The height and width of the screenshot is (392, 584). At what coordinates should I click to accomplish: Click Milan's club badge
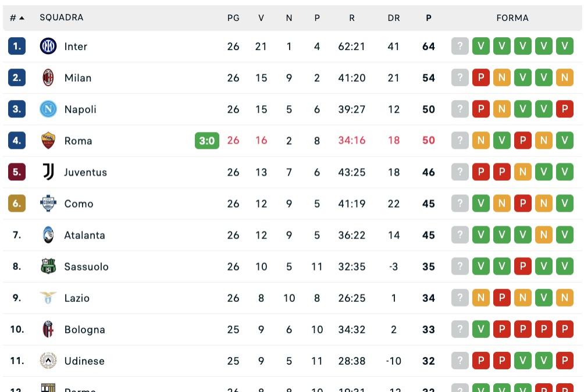pyautogui.click(x=48, y=77)
